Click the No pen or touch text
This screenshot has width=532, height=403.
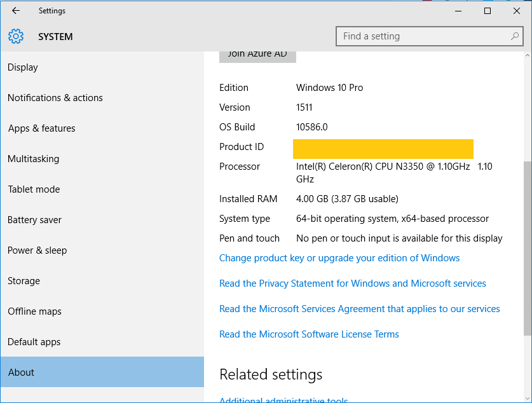[x=399, y=238]
